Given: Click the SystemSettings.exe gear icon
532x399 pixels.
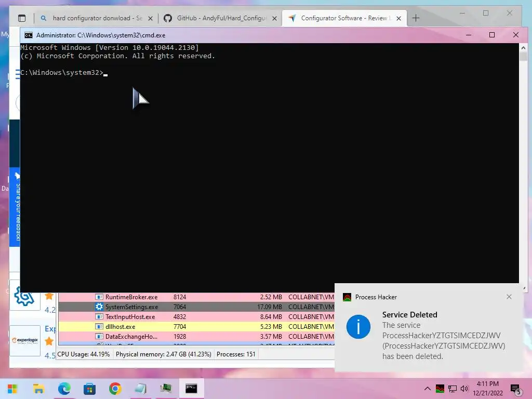Looking at the screenshot, I should [99, 307].
